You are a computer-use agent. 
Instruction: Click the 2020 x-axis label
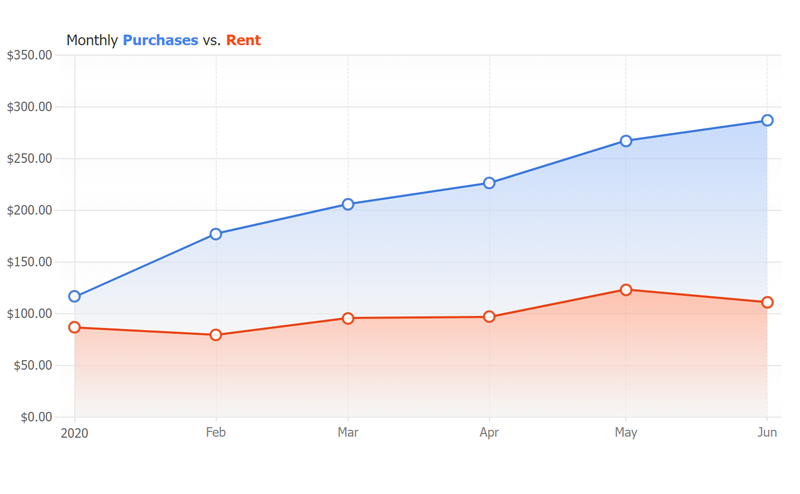tap(75, 433)
